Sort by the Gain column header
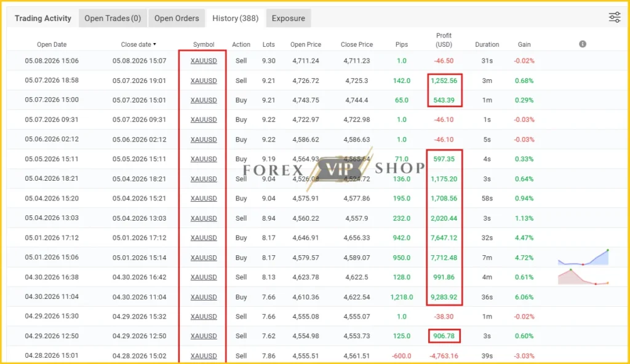This screenshot has width=630, height=364. pyautogui.click(x=524, y=45)
